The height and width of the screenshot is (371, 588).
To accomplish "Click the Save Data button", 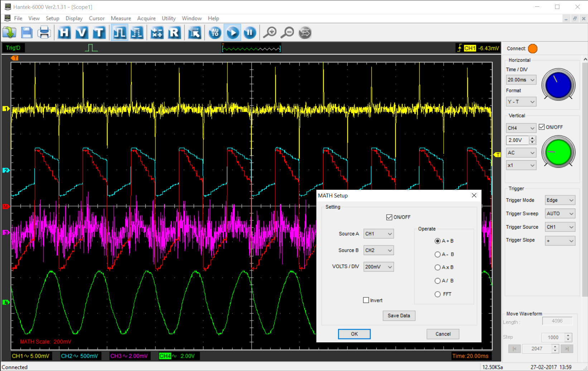I will point(399,316).
